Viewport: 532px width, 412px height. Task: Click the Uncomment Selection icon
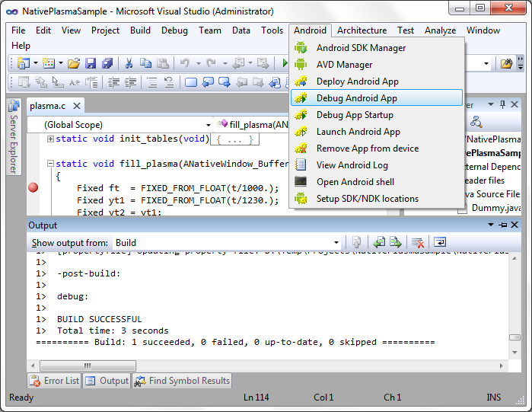[x=169, y=82]
